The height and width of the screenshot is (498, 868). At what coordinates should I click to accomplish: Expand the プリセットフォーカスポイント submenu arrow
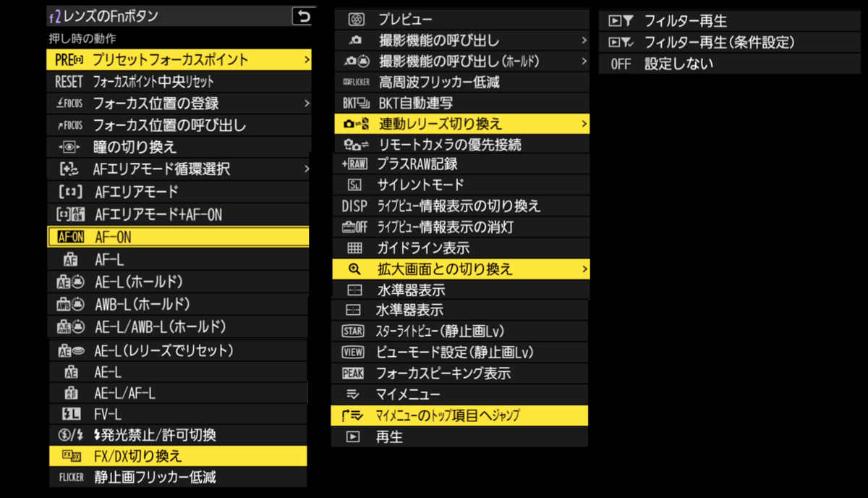pos(307,59)
